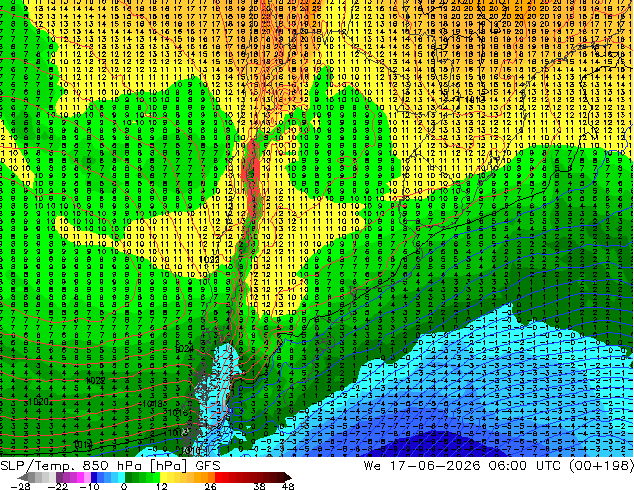Click the '-28' legend label
This screenshot has height=490, width=634.
20,486
